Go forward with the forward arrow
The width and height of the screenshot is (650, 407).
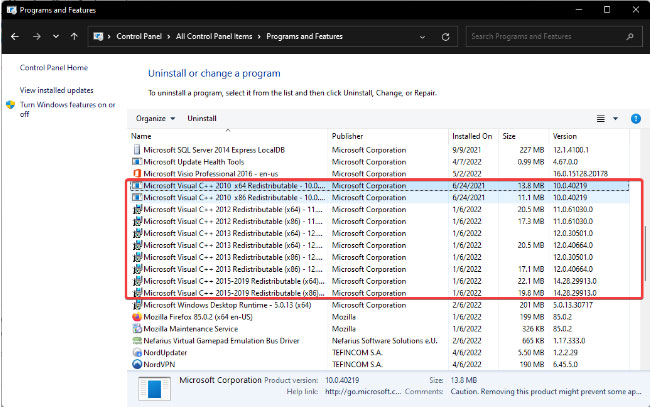pyautogui.click(x=37, y=36)
